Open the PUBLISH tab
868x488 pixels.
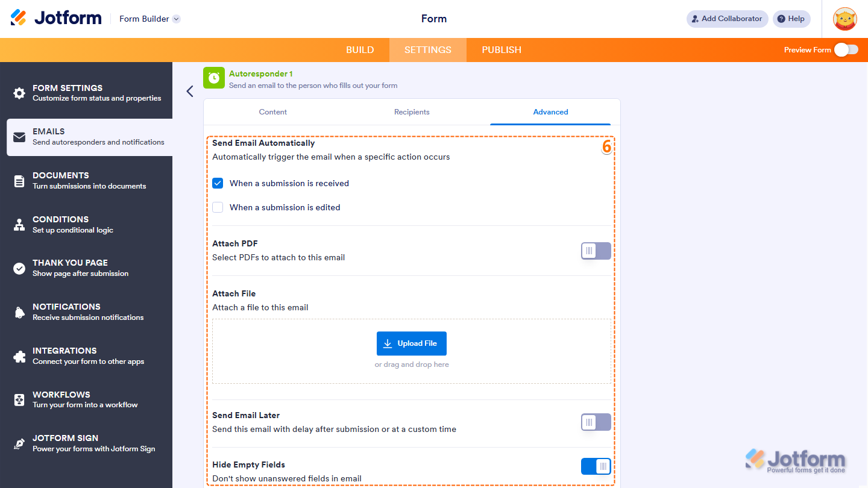[x=502, y=50]
